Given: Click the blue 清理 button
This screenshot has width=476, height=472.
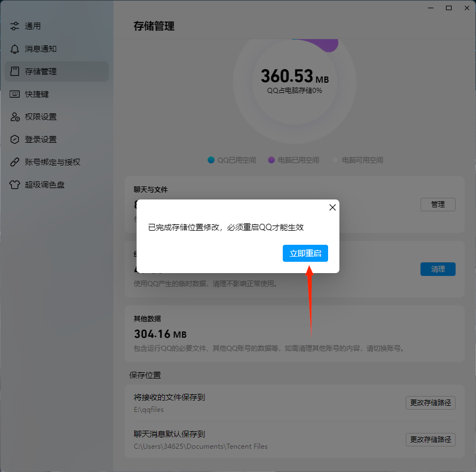Looking at the screenshot, I should click(x=437, y=269).
